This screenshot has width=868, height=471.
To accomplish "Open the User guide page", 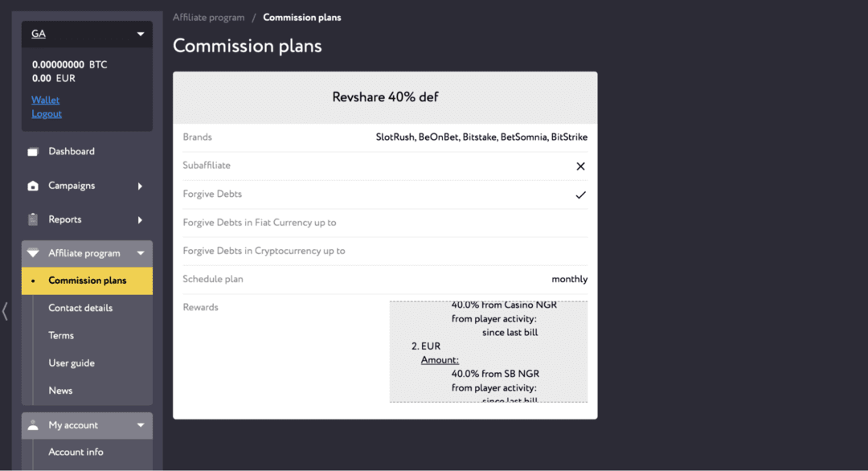I will (72, 363).
